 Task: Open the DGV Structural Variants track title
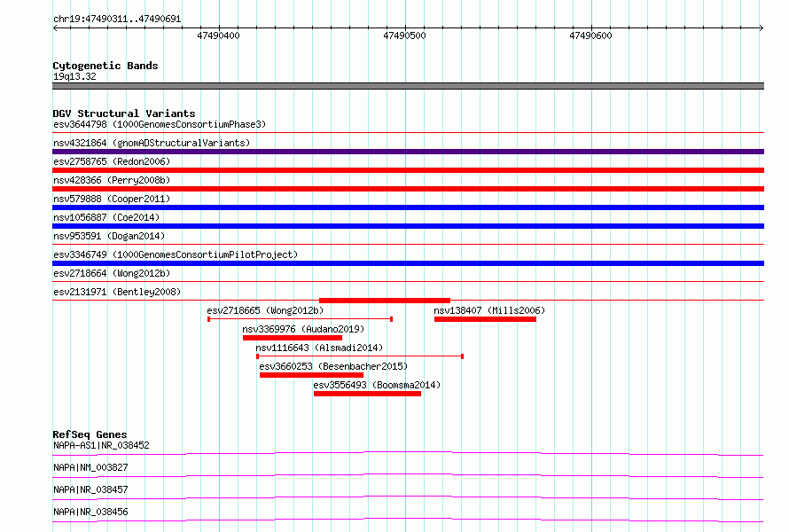124,113
